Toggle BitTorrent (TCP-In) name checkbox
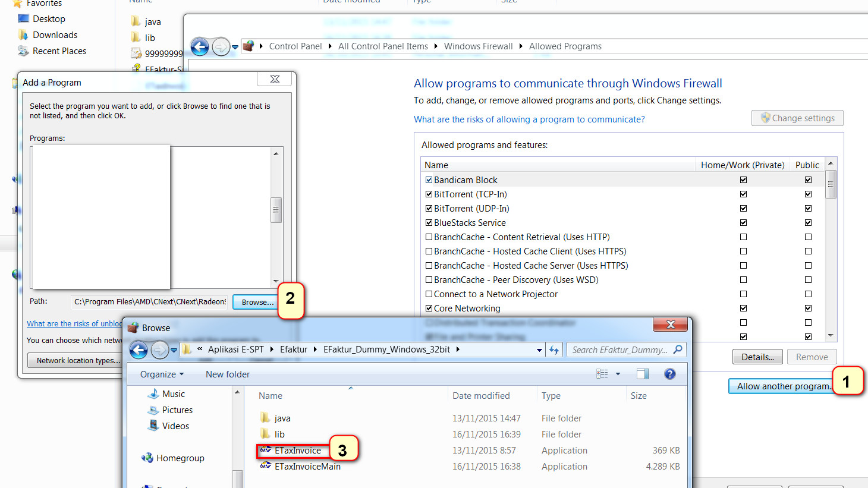 429,194
